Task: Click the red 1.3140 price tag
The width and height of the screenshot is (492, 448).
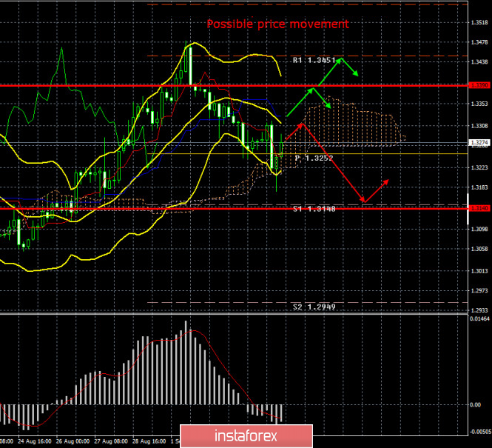Action: [479, 208]
